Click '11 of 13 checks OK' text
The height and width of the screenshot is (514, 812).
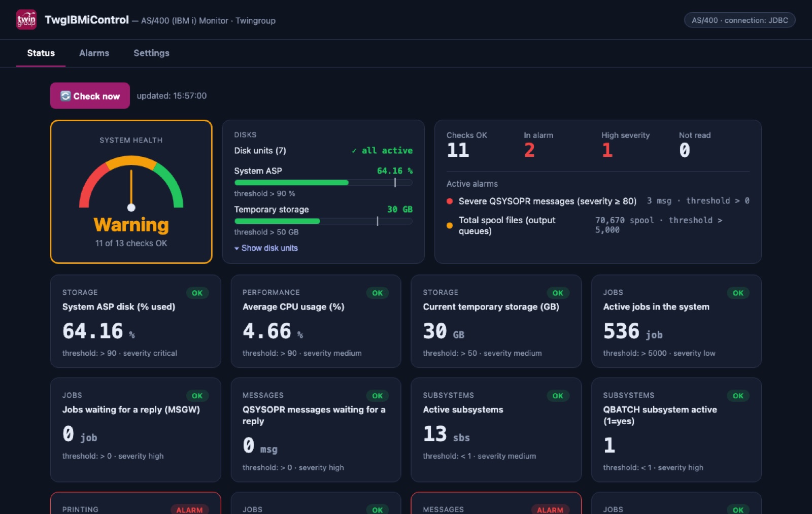pyautogui.click(x=131, y=244)
